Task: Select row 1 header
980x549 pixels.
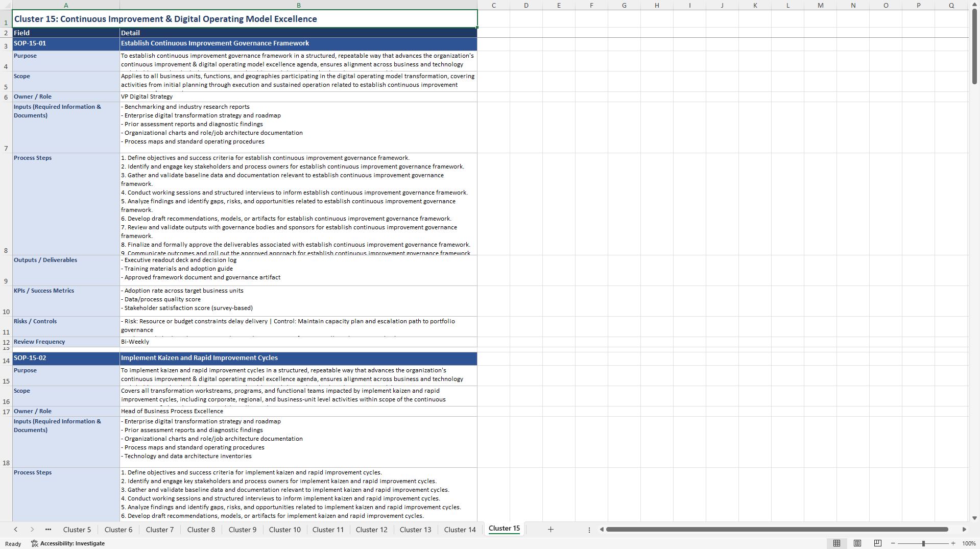Action: coord(6,19)
